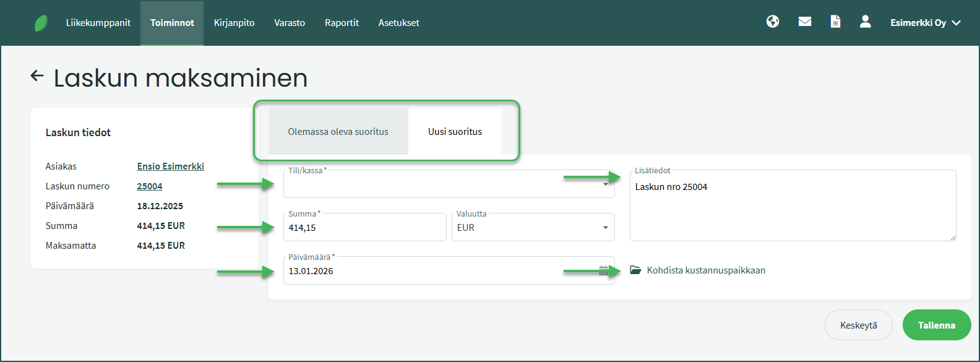
Task: Switch to Olemassa oleva suoritus tab
Action: click(x=338, y=132)
